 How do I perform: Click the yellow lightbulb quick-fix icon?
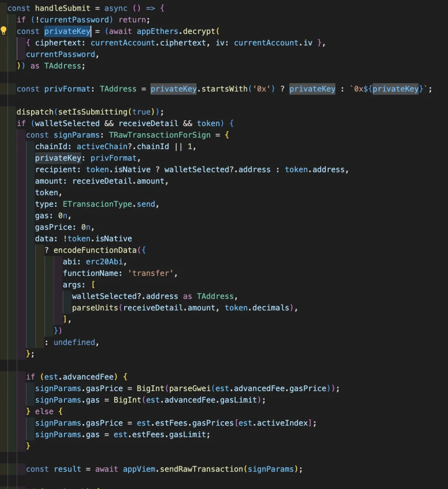4,31
